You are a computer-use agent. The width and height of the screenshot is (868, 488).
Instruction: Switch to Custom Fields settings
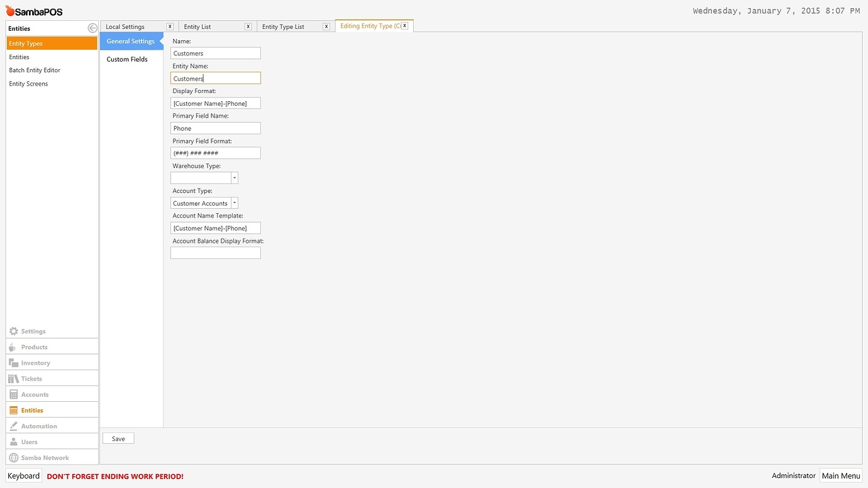point(126,59)
